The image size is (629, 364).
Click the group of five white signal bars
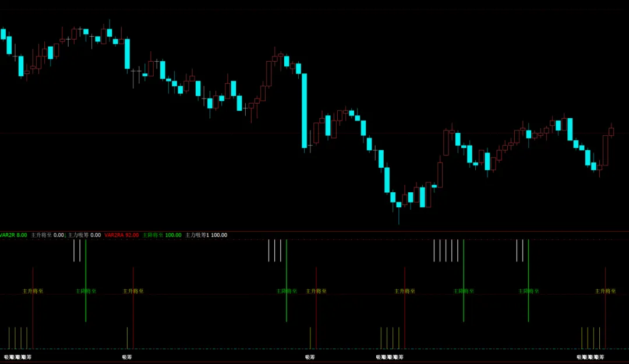[x=446, y=250]
